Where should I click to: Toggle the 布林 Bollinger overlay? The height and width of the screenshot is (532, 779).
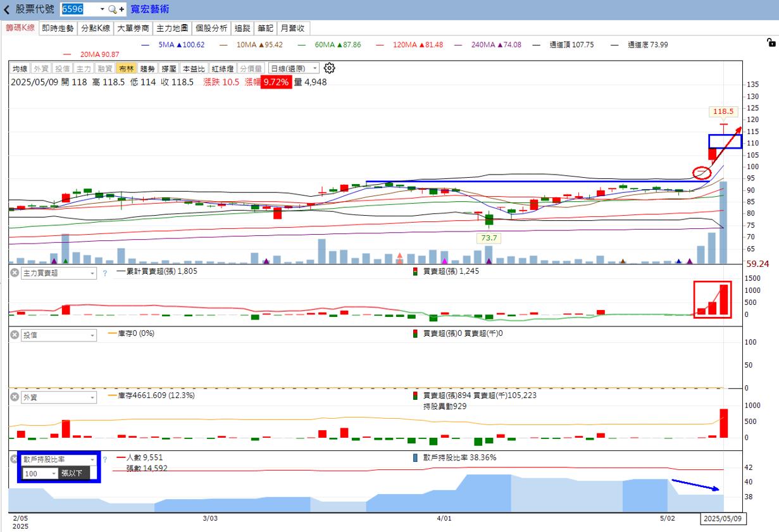click(x=127, y=68)
